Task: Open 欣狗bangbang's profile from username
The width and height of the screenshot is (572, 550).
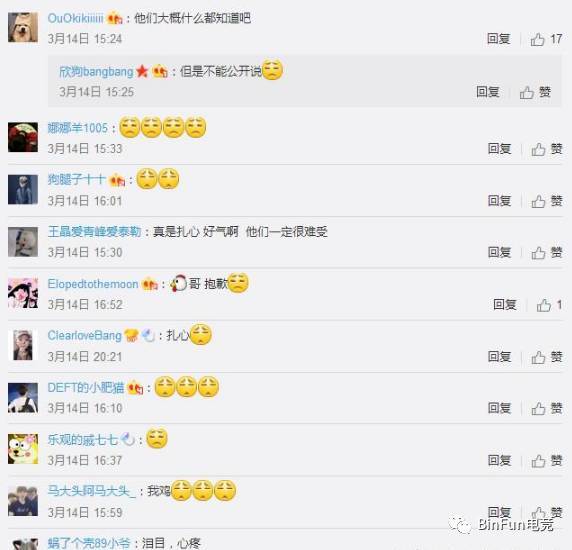Action: (x=96, y=71)
